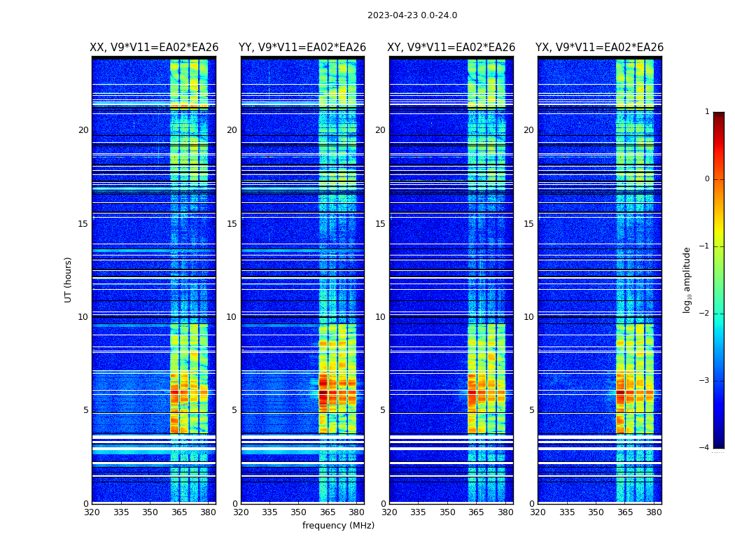Click the 20 hour tick label beside the YY panel
Viewport: 735px width, 560px height.
tap(232, 129)
